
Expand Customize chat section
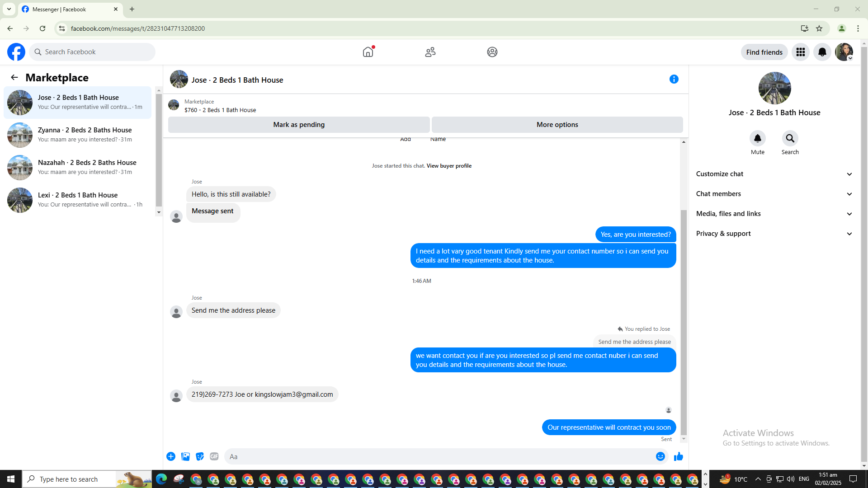pyautogui.click(x=774, y=174)
